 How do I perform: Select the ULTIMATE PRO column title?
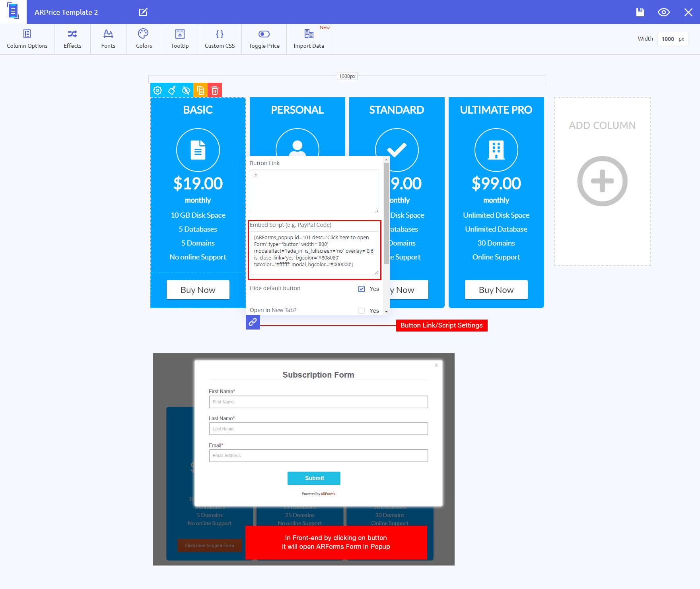[496, 110]
